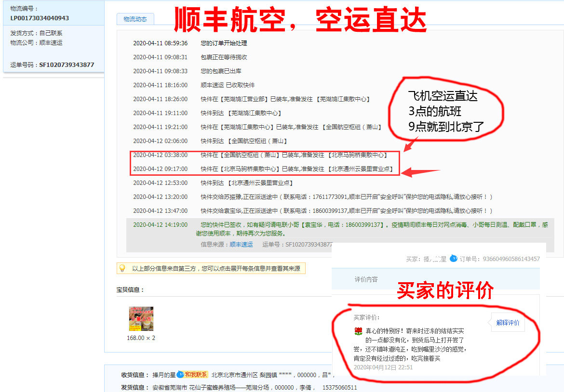Click the 解释评价 button
Viewport: 564px width, 392px height.
[508, 323]
